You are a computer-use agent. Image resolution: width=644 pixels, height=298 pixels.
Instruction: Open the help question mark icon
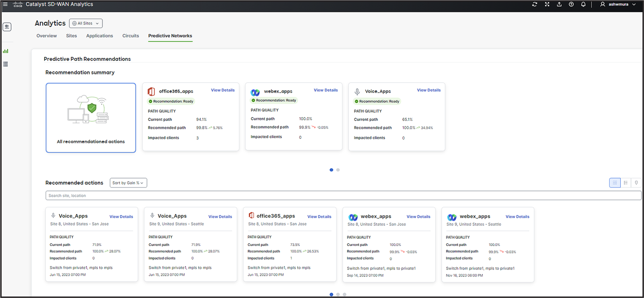(571, 4)
